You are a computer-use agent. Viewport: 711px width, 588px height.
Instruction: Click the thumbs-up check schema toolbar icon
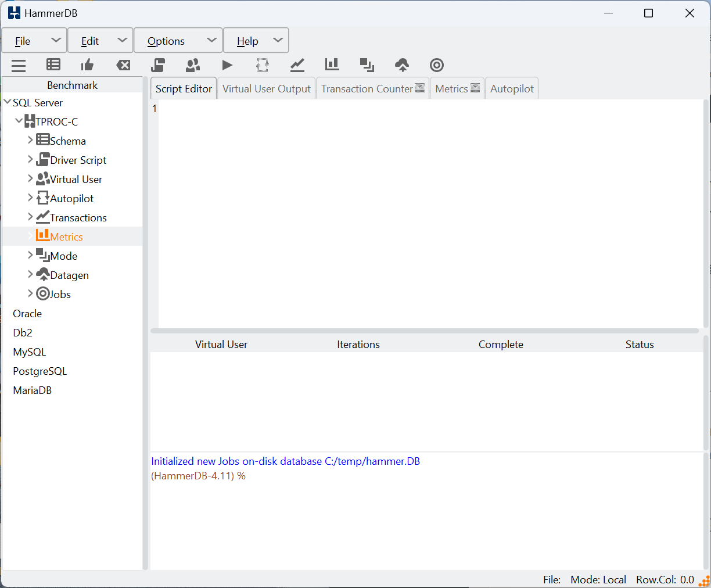click(88, 64)
